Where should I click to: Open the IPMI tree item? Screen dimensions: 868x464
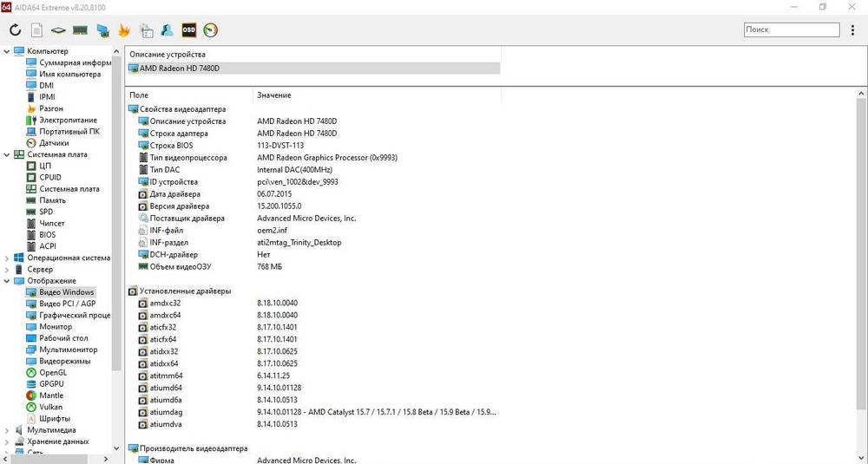41,97
